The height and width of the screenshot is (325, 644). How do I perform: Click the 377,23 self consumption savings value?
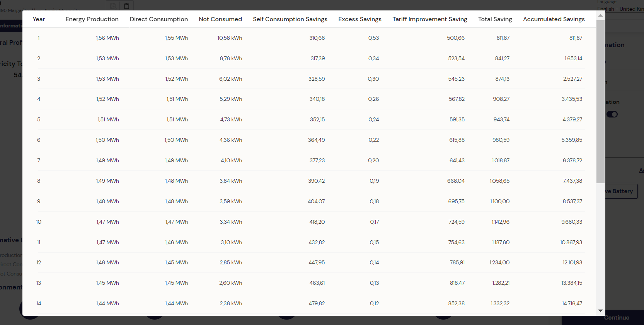coord(317,160)
